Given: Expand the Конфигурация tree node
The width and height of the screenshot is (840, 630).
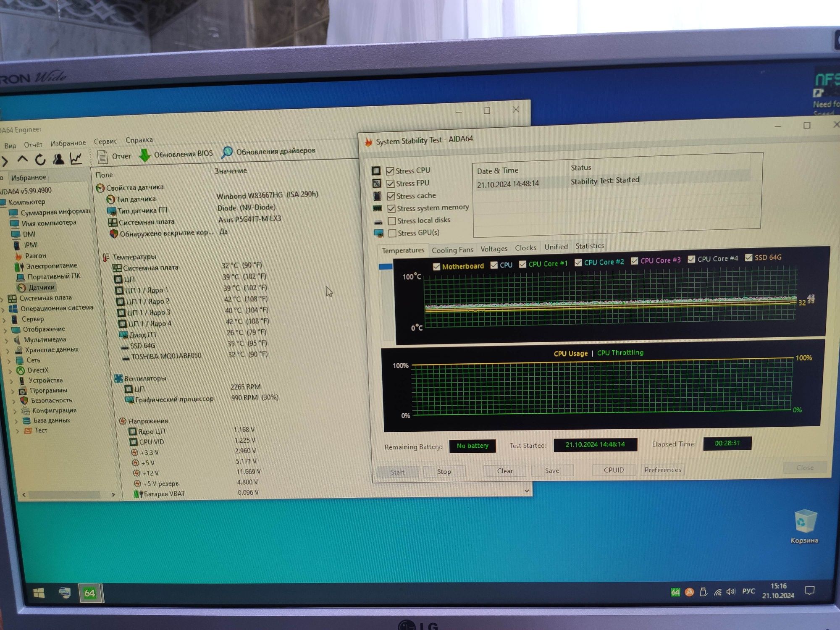Looking at the screenshot, I should coord(15,411).
